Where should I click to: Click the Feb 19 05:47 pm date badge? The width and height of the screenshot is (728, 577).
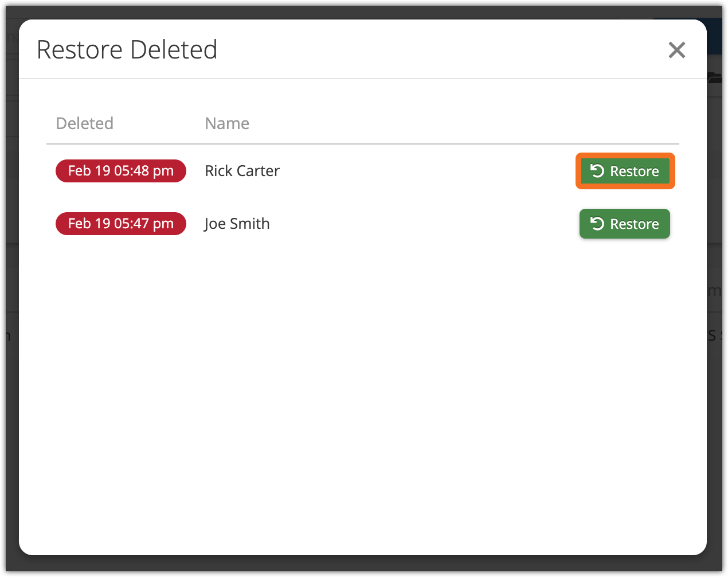tap(120, 224)
